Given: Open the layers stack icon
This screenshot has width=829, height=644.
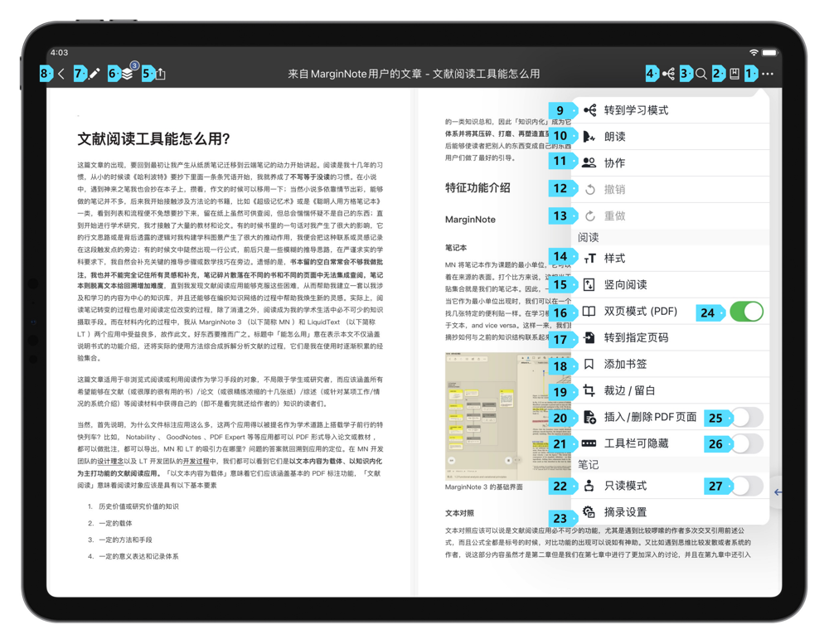Looking at the screenshot, I should point(127,74).
